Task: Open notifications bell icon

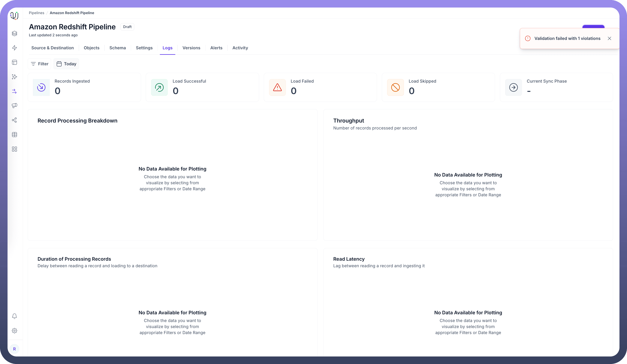Action: click(14, 316)
